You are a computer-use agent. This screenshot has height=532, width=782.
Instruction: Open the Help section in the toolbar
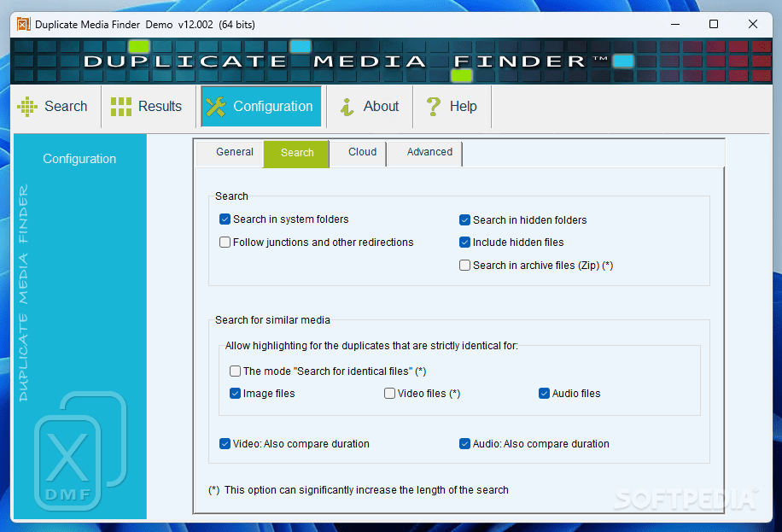(452, 106)
